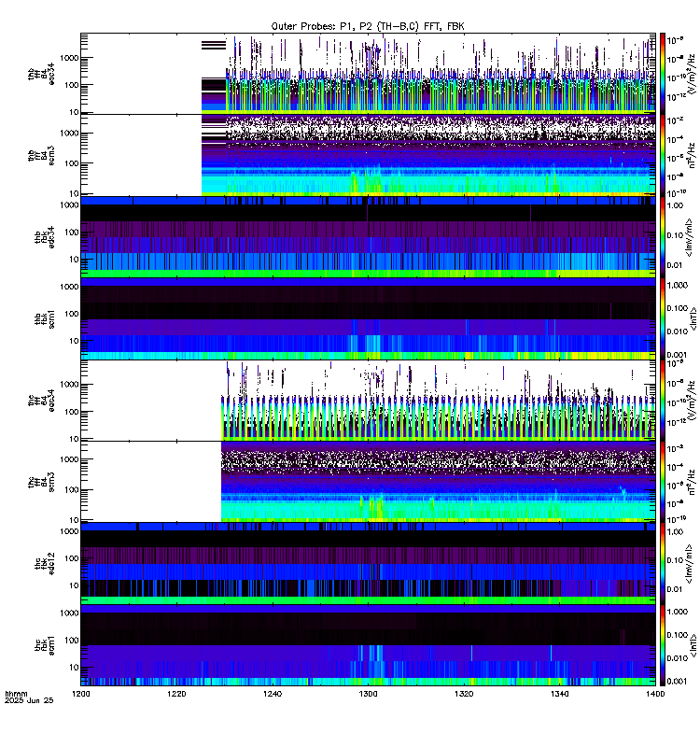Click the 1320 time tick label
The width and height of the screenshot is (700, 747).
point(464,694)
